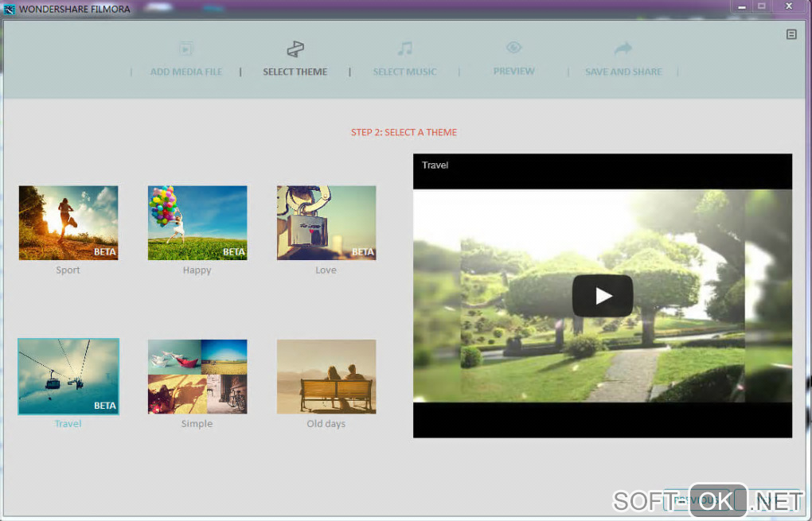Click the Love label text
Image resolution: width=812 pixels, height=521 pixels.
tap(326, 270)
